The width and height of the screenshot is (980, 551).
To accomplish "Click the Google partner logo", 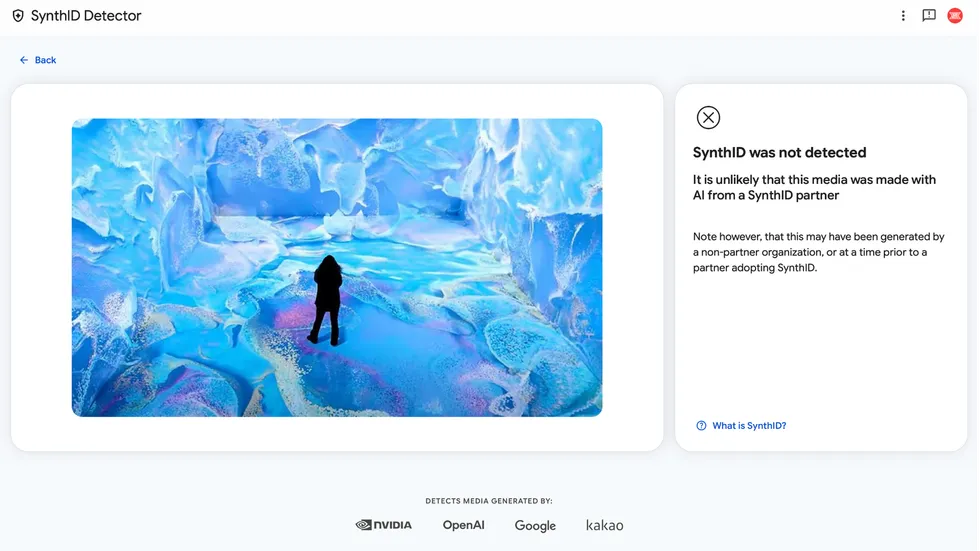I will click(x=535, y=525).
